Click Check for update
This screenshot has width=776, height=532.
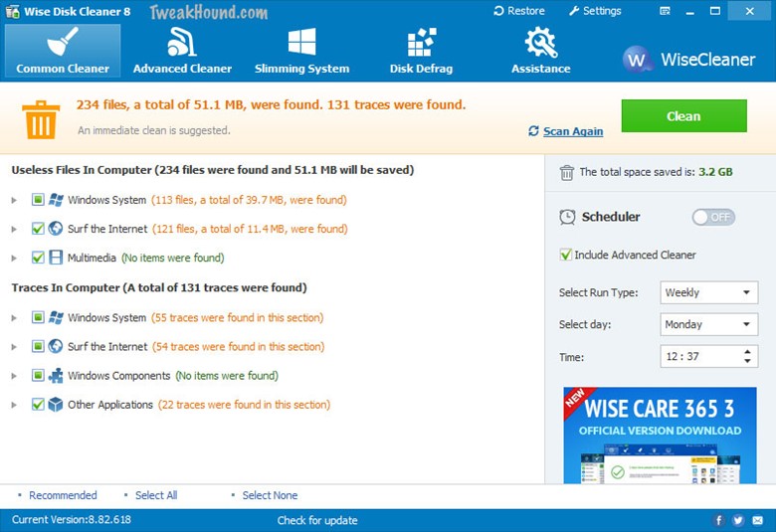tap(317, 521)
